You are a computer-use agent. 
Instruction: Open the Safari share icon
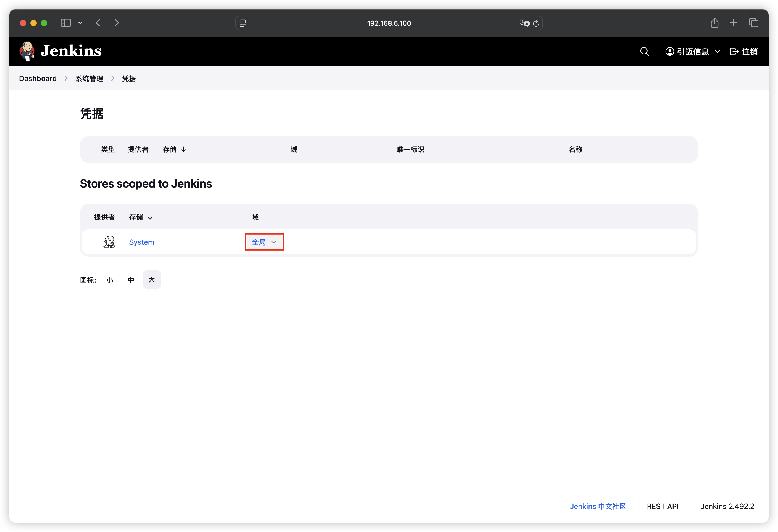(715, 23)
